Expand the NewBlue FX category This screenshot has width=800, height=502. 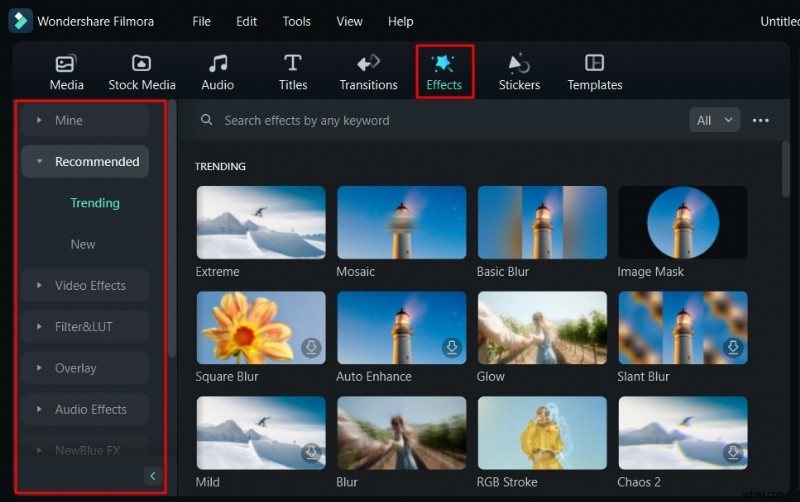[x=85, y=450]
